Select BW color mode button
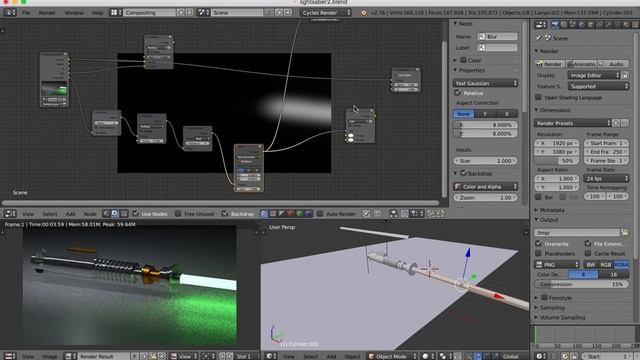 591,264
